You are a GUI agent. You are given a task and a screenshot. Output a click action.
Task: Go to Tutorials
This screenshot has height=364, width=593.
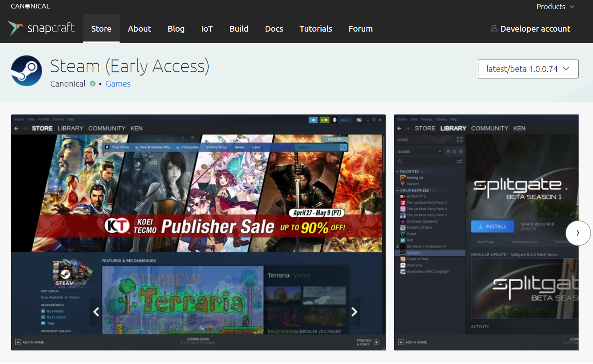316,29
